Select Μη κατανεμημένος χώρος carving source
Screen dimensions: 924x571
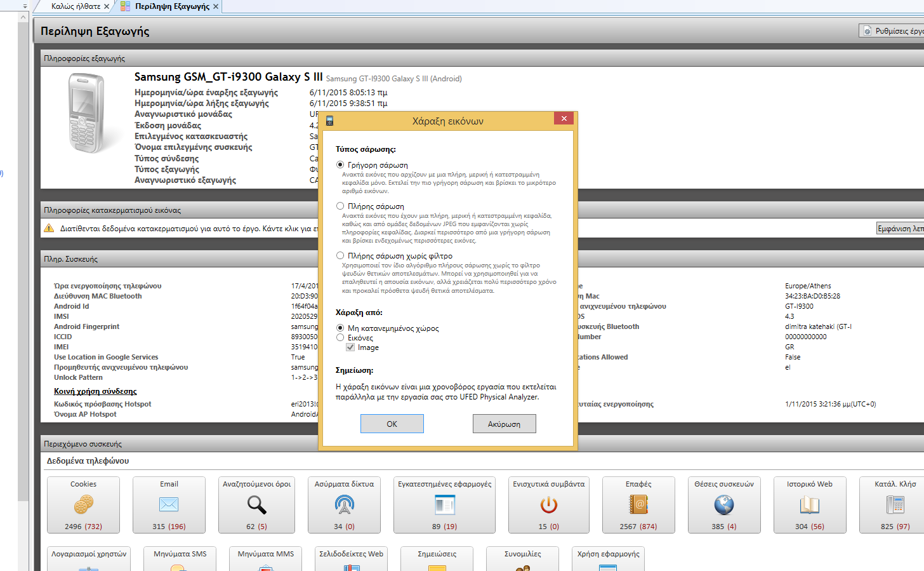[340, 328]
